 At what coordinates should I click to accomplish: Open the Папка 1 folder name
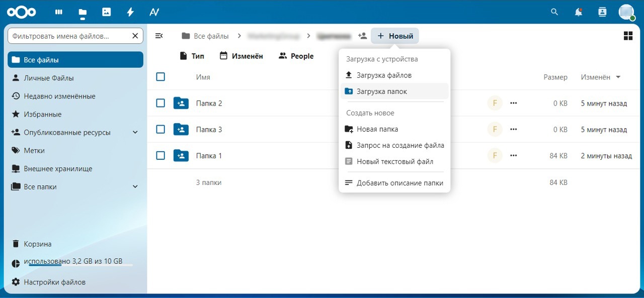pos(209,155)
